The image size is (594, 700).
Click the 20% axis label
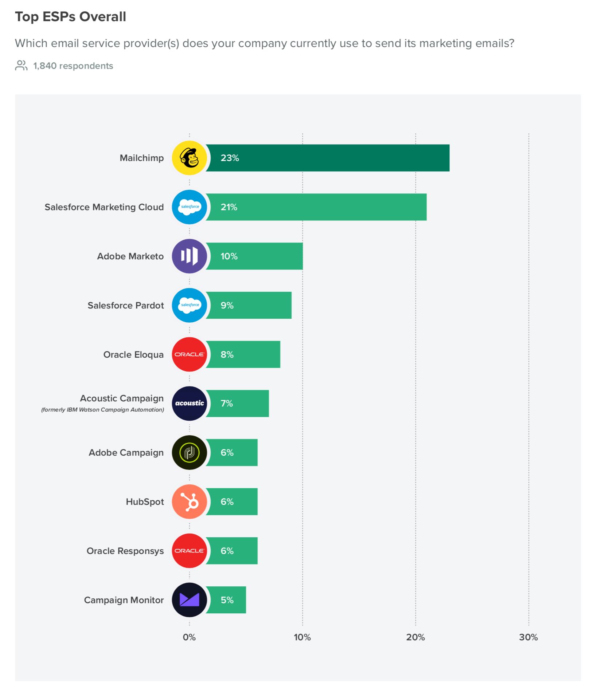point(415,637)
